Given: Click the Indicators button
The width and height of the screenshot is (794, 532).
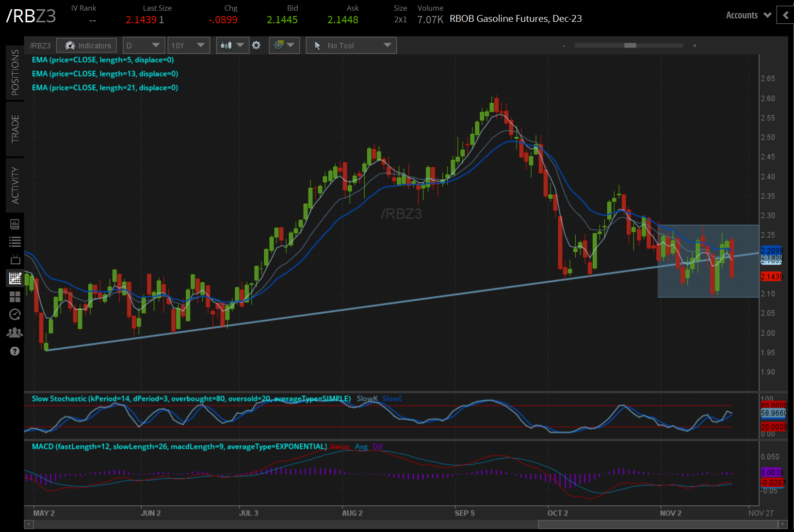Looking at the screenshot, I should [86, 45].
